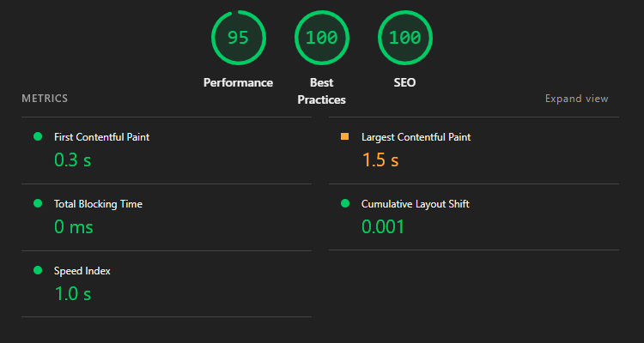Expand the First Contentful Paint metric row
The width and height of the screenshot is (644, 343).
click(167, 151)
